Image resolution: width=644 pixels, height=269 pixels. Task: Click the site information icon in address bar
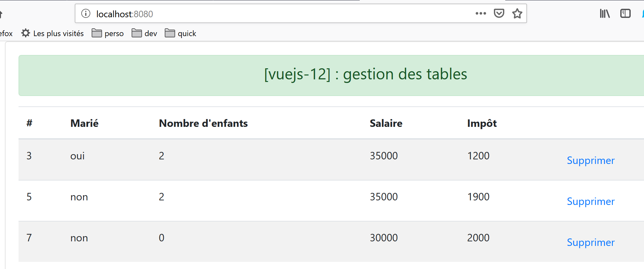(86, 14)
